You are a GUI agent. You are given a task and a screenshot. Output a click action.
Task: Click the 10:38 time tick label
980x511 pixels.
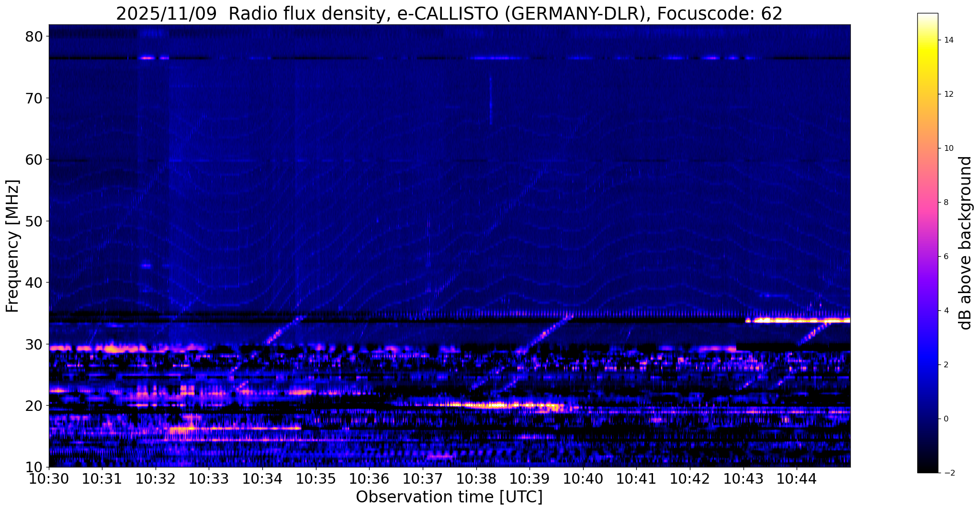tap(476, 478)
